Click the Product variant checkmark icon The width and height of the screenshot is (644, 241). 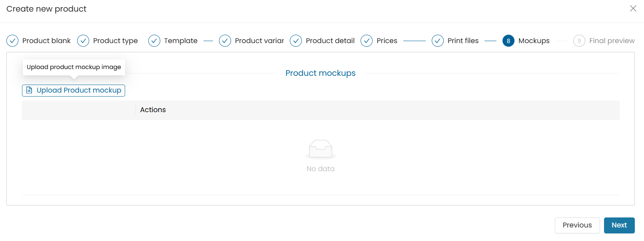pyautogui.click(x=225, y=41)
